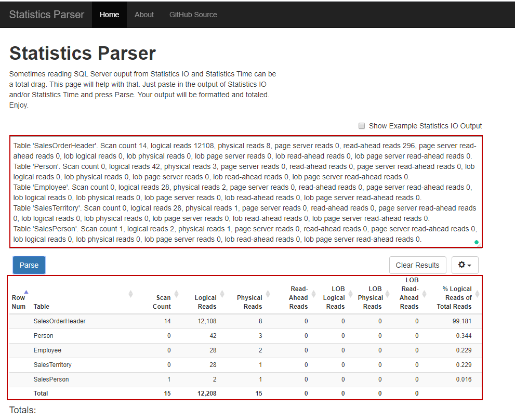Open the GitHub Source link
The width and height of the screenshot is (515, 420).
click(x=193, y=15)
